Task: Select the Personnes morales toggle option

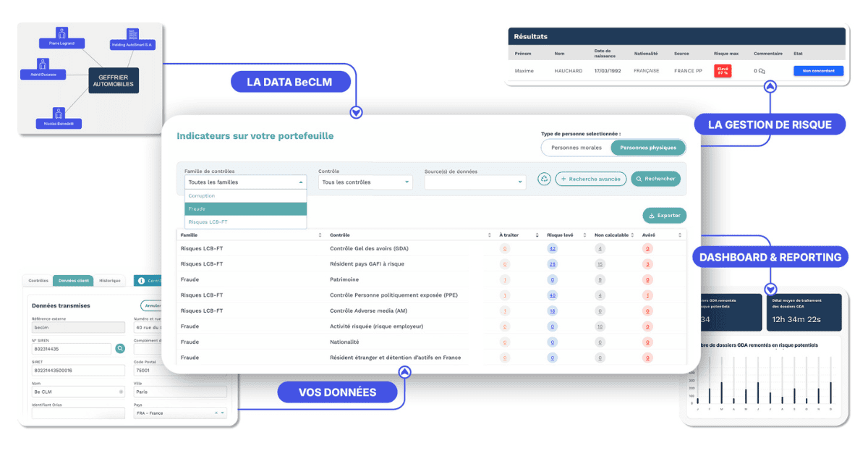Action: pyautogui.click(x=576, y=148)
